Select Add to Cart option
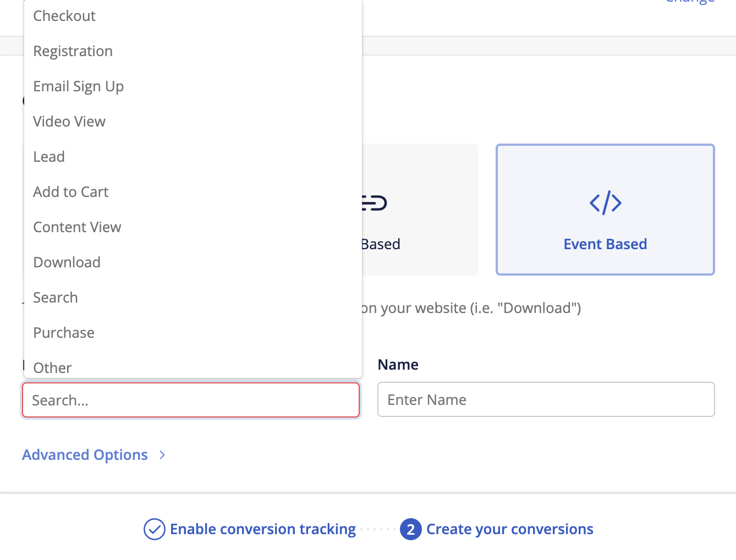 click(x=70, y=191)
